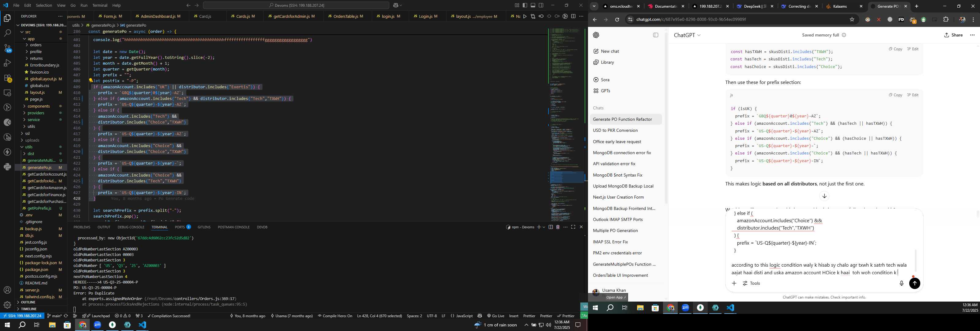Click the VS Code command center search box
The height and width of the screenshot is (331, 980).
[296, 5]
